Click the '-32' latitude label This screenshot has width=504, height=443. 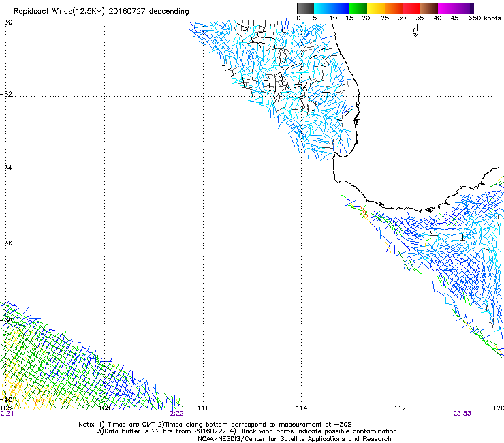pyautogui.click(x=6, y=94)
